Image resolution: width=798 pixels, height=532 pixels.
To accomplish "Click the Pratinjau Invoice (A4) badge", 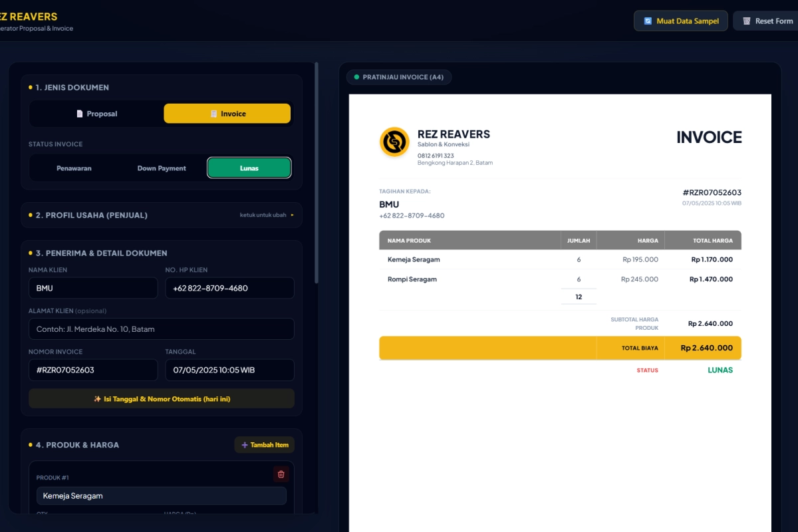I will click(x=399, y=77).
